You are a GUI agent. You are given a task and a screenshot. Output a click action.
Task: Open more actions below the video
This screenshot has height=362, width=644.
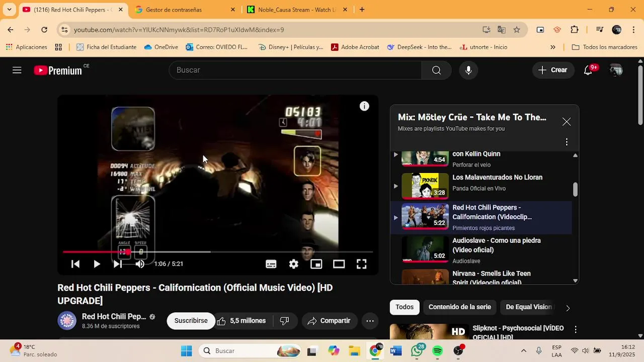click(x=370, y=321)
